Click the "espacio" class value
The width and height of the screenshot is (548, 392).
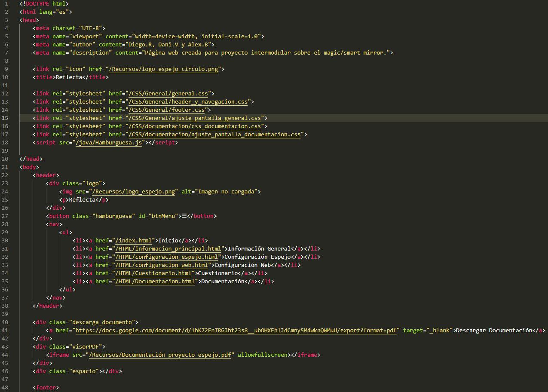pos(84,371)
